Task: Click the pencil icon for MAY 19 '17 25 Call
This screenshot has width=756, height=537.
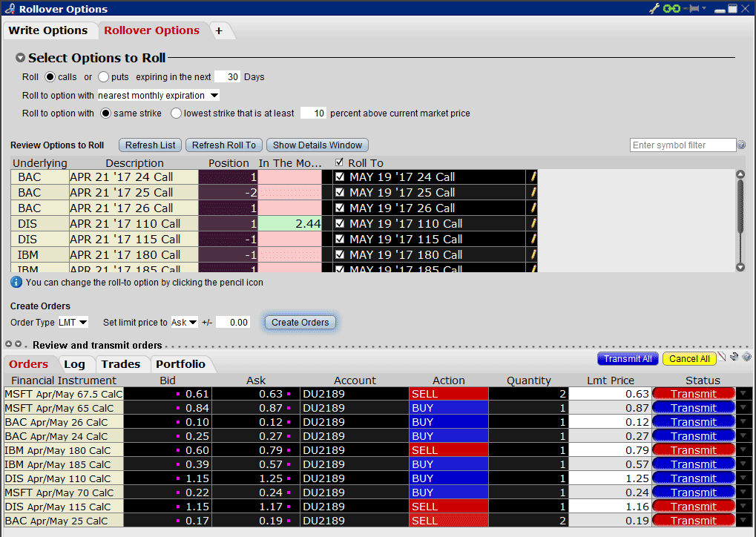Action: (x=533, y=192)
